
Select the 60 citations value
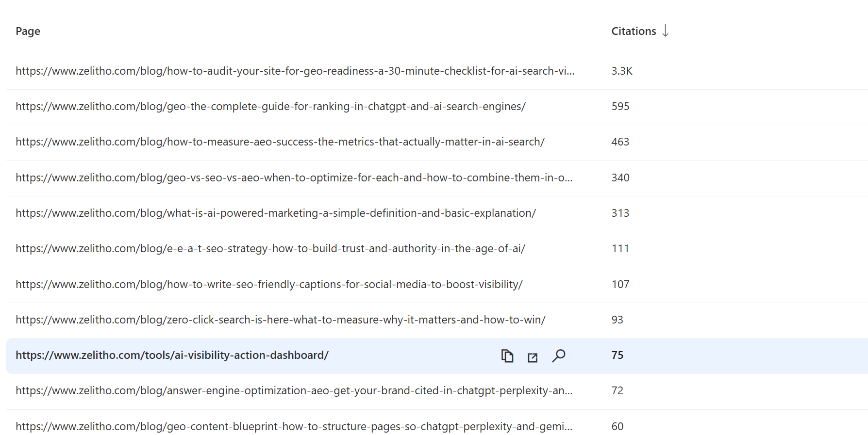[x=618, y=426]
